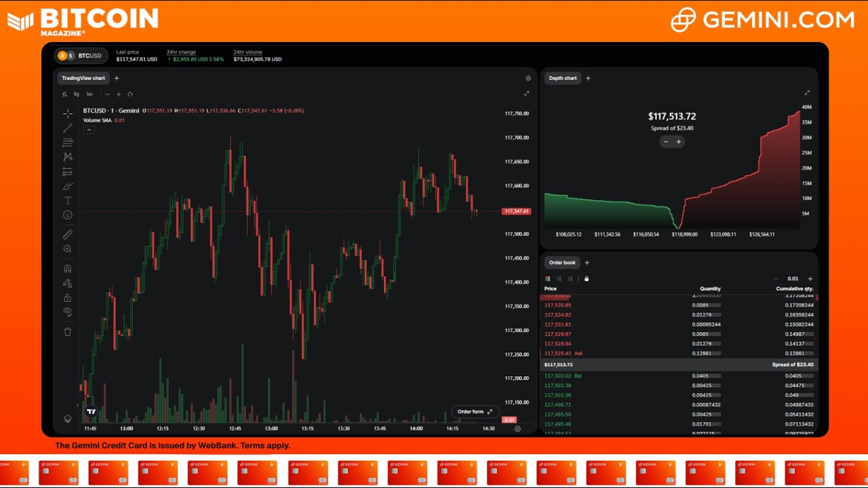Increase order book price grouping

point(810,279)
